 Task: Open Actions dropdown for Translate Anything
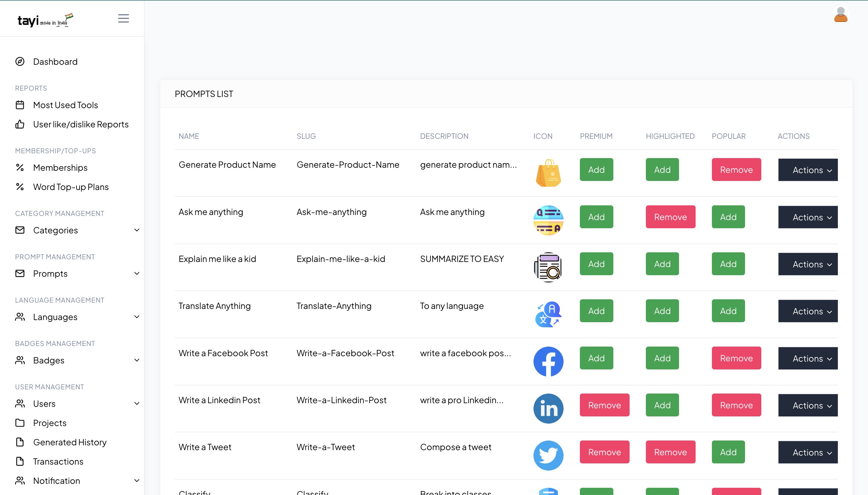[808, 311]
